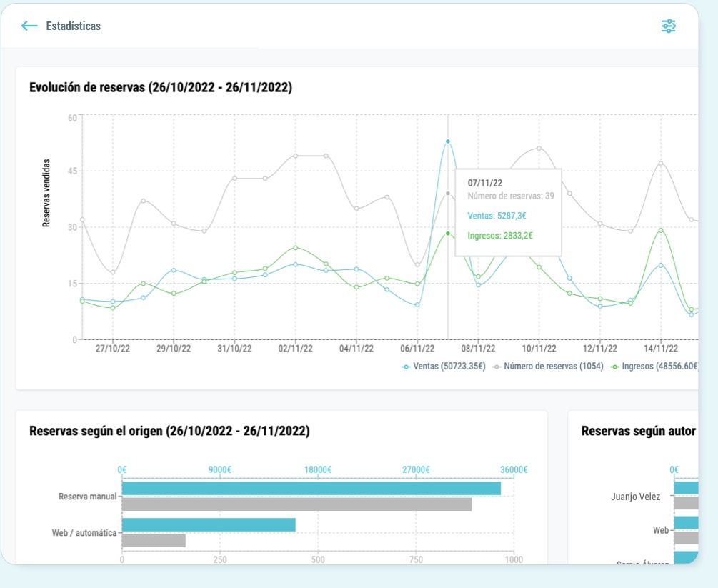The height and width of the screenshot is (588, 718).
Task: Click the 'Juanjo Velez' author label
Action: [636, 497]
